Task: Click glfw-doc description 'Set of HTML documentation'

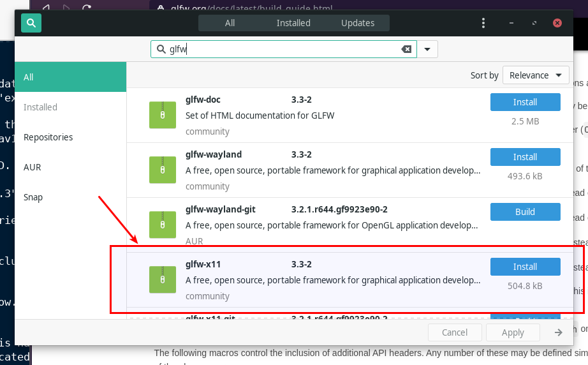Action: (x=260, y=115)
